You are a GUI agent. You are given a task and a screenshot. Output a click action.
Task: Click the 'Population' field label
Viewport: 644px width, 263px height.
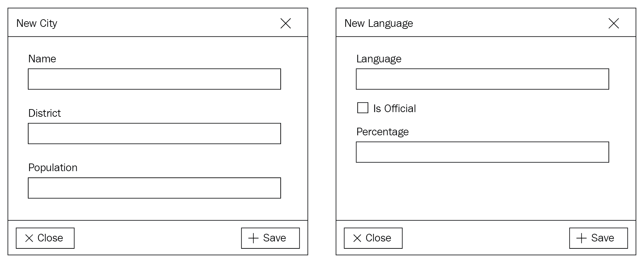pyautogui.click(x=53, y=167)
